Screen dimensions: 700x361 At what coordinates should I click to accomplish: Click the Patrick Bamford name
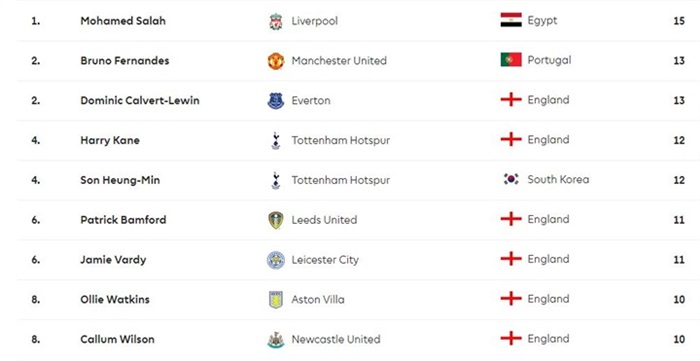(x=123, y=220)
